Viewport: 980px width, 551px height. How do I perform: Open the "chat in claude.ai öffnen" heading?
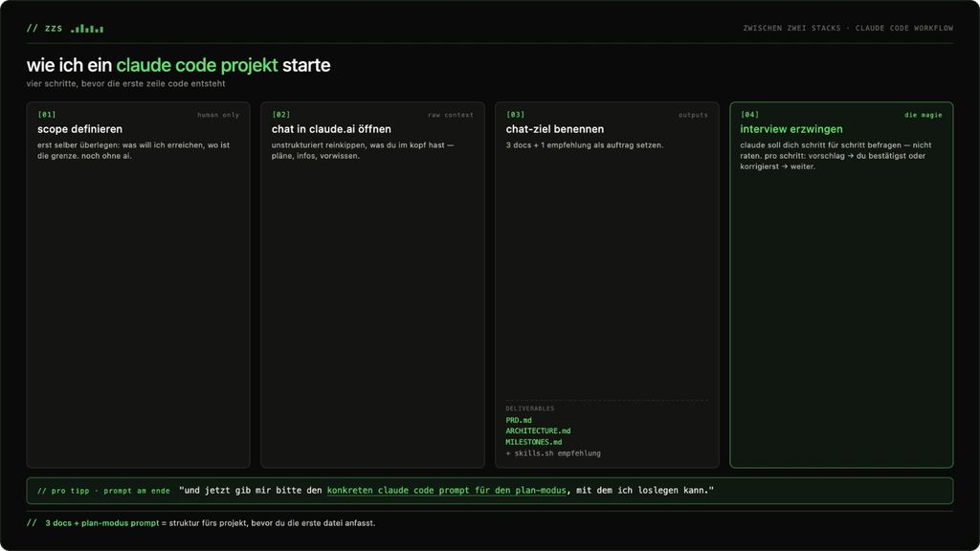click(x=331, y=129)
